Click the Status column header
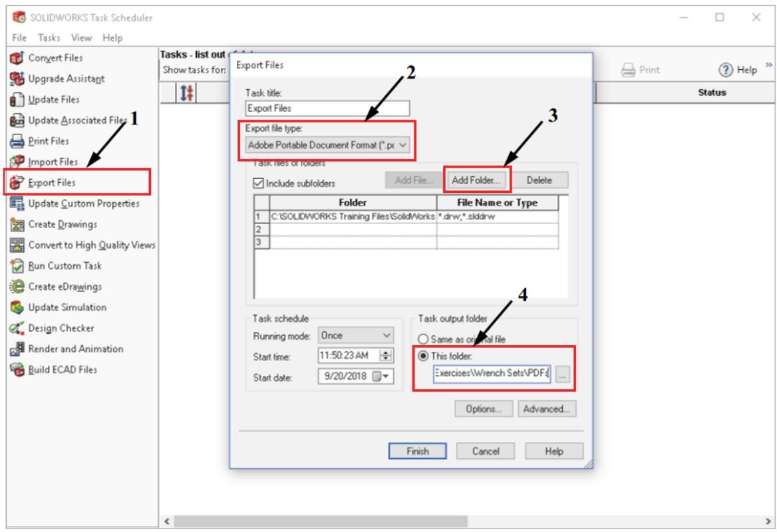This screenshot has width=777, height=532. [x=712, y=92]
